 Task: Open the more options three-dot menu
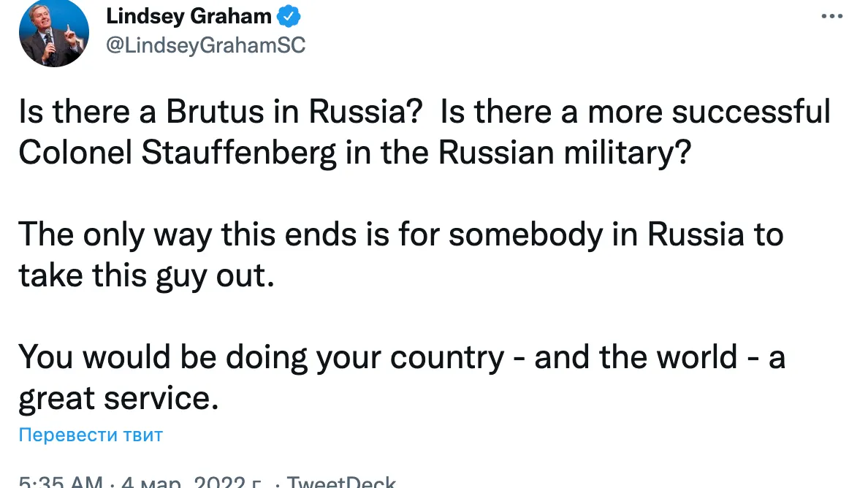coord(832,17)
